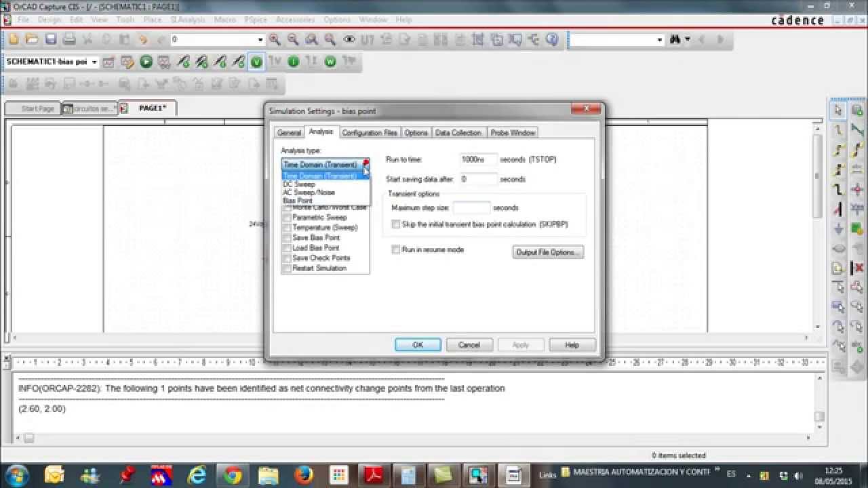Check the Save Check Points option
The image size is (868, 488).
(287, 258)
